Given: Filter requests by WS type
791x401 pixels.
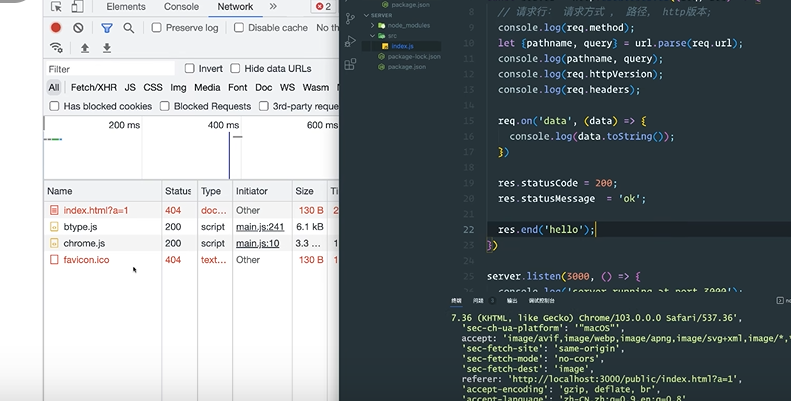Looking at the screenshot, I should tap(288, 87).
